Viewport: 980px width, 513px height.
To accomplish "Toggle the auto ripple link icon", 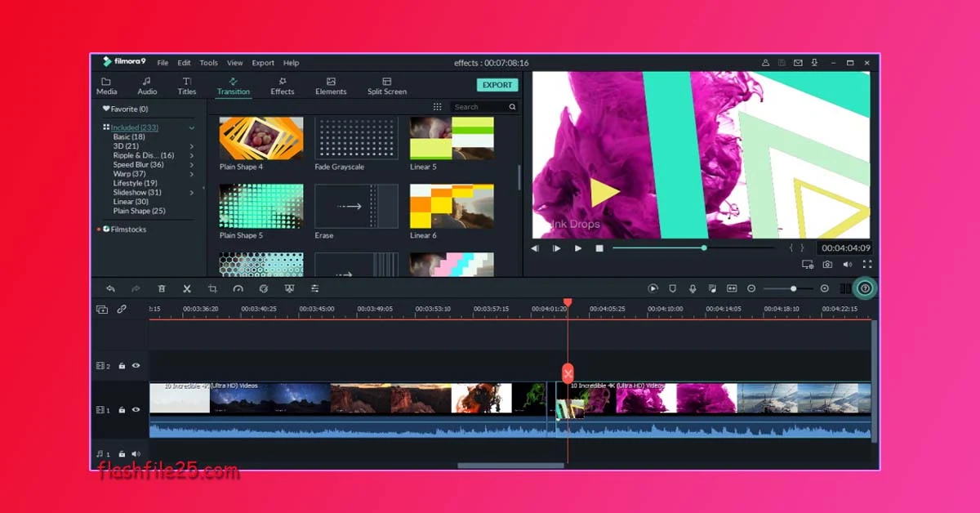I will tap(122, 310).
